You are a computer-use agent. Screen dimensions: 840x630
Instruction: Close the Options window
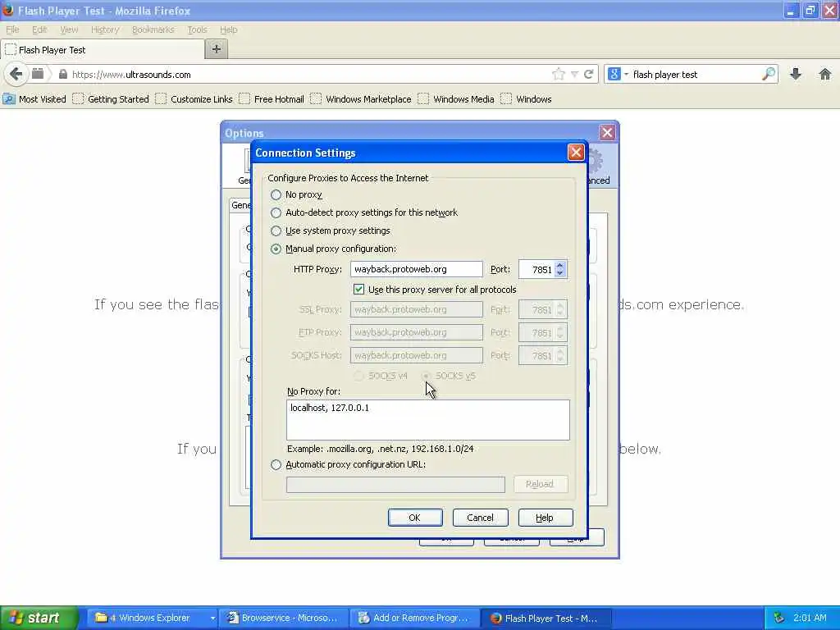(607, 132)
